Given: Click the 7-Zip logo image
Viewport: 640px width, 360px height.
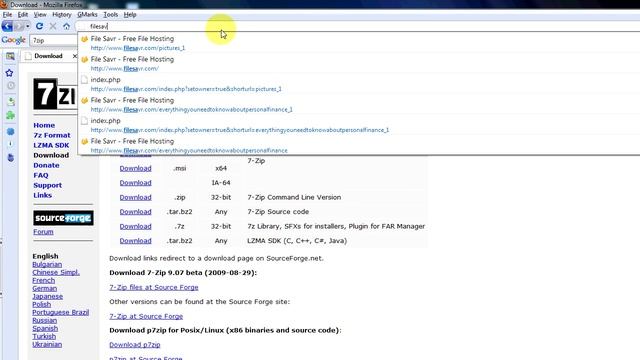Looking at the screenshot, I should (55, 94).
